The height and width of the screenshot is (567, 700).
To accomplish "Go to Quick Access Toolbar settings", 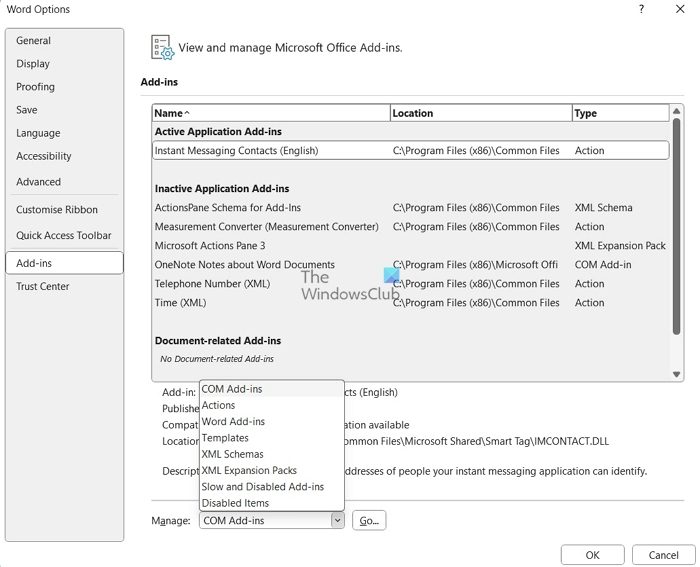I will [64, 235].
